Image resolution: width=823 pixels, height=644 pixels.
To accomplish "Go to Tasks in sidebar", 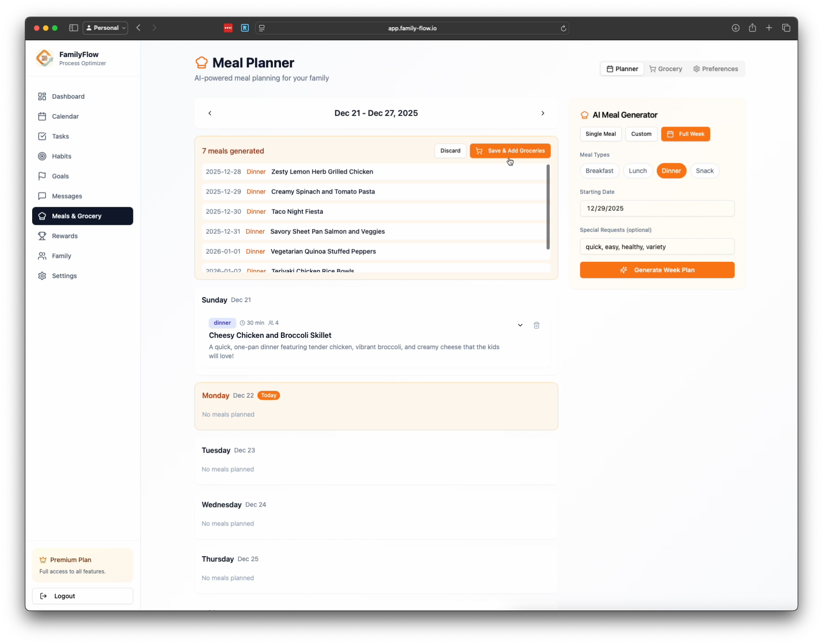I will 82,136.
